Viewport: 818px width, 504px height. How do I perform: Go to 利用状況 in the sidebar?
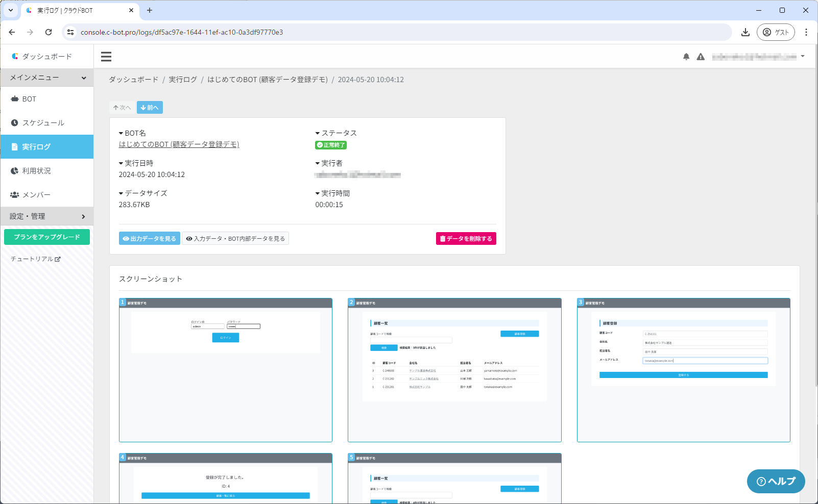tap(36, 171)
